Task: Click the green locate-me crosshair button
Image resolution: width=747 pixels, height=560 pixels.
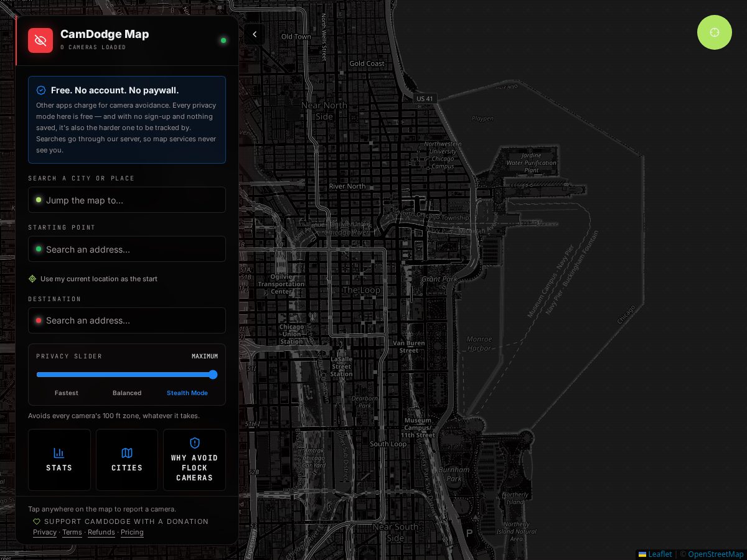Action: click(x=715, y=32)
